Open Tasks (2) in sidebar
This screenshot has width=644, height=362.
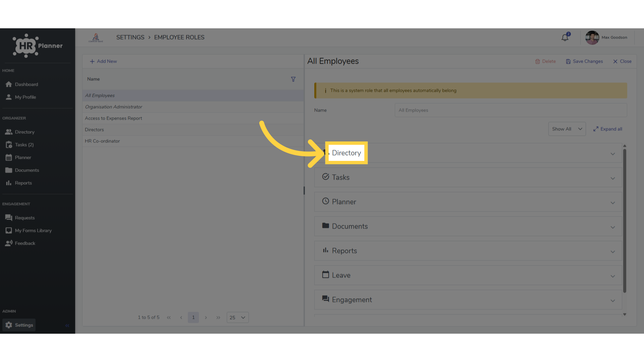coord(19,144)
